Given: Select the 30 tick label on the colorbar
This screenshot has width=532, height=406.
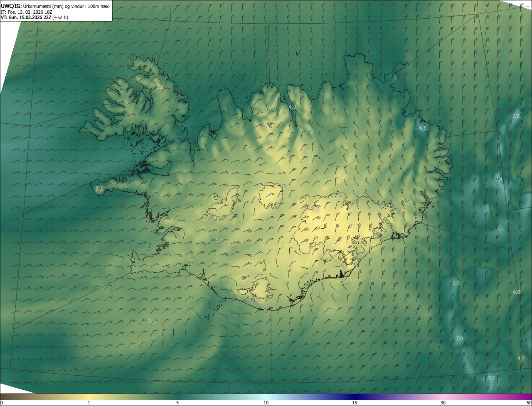Looking at the screenshot, I should tap(443, 403).
